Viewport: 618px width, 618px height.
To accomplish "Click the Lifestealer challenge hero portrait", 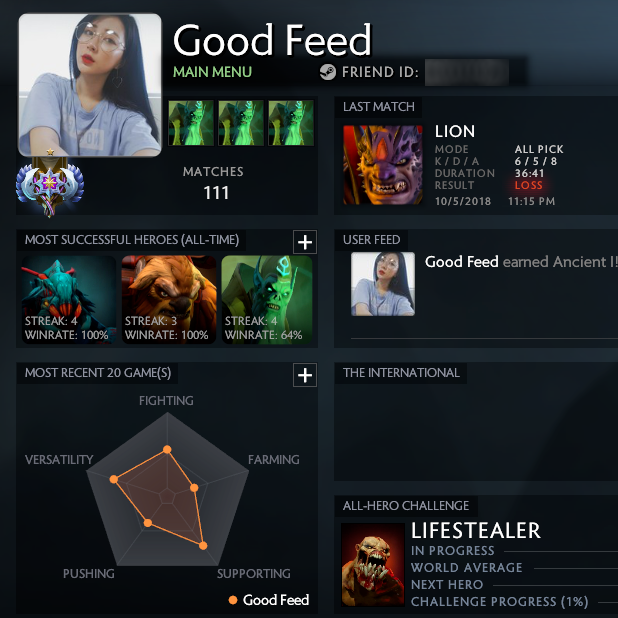I will click(372, 564).
